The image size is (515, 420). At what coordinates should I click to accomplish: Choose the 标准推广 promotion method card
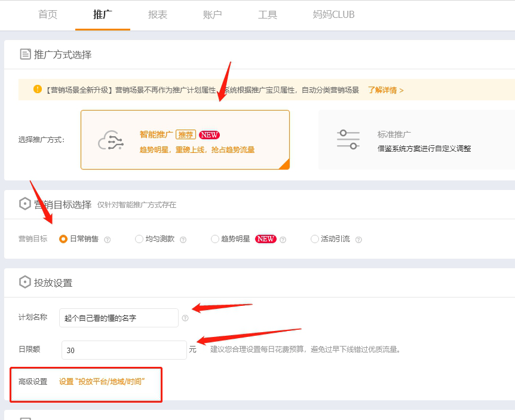[416, 140]
